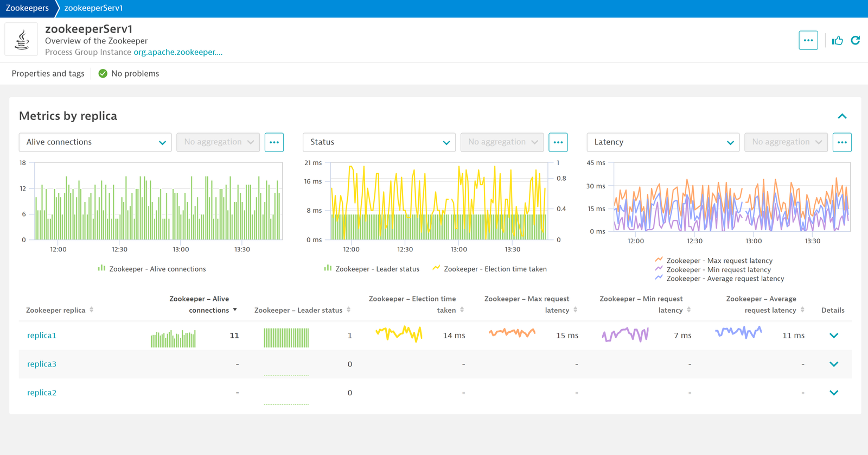
Task: Open aggregation dropdown next to Latency
Action: click(x=786, y=142)
